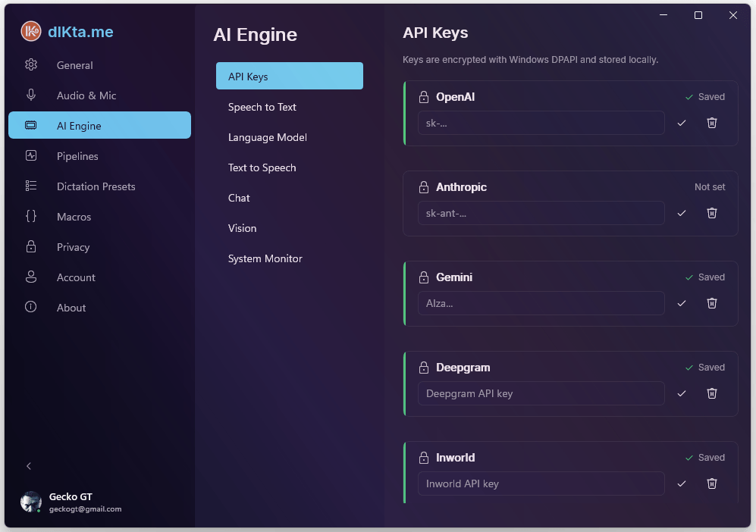This screenshot has width=756, height=532.
Task: Click the dIKta.me logo icon
Action: (x=31, y=31)
